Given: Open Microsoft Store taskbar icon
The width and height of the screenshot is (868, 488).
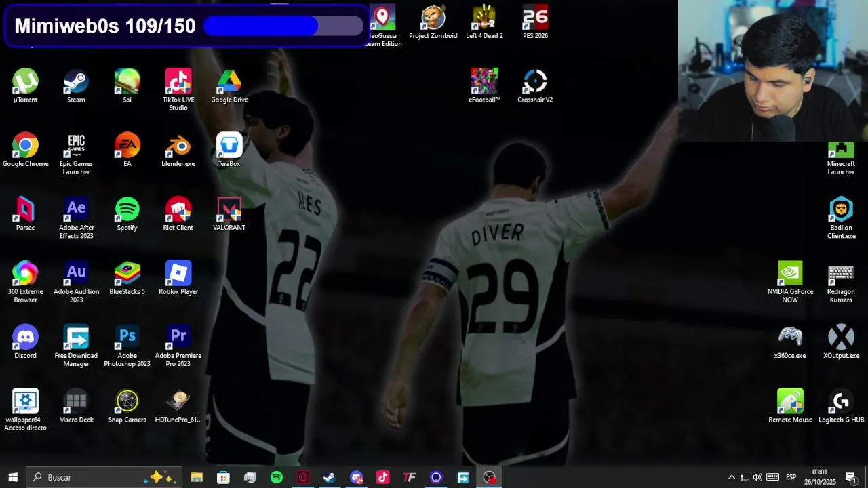Looking at the screenshot, I should tap(223, 477).
